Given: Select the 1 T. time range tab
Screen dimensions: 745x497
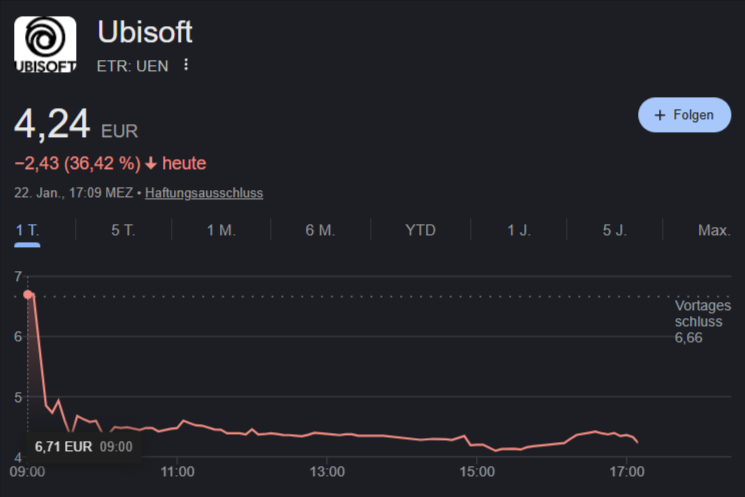Looking at the screenshot, I should (x=27, y=230).
